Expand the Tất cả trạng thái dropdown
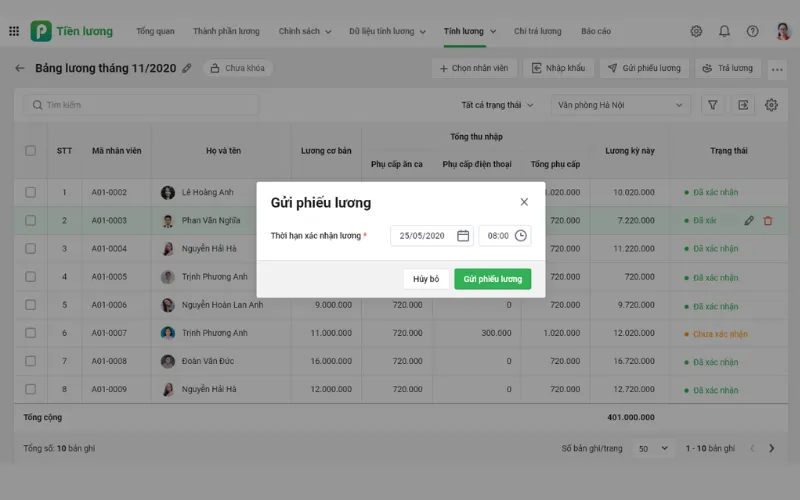 tap(497, 105)
